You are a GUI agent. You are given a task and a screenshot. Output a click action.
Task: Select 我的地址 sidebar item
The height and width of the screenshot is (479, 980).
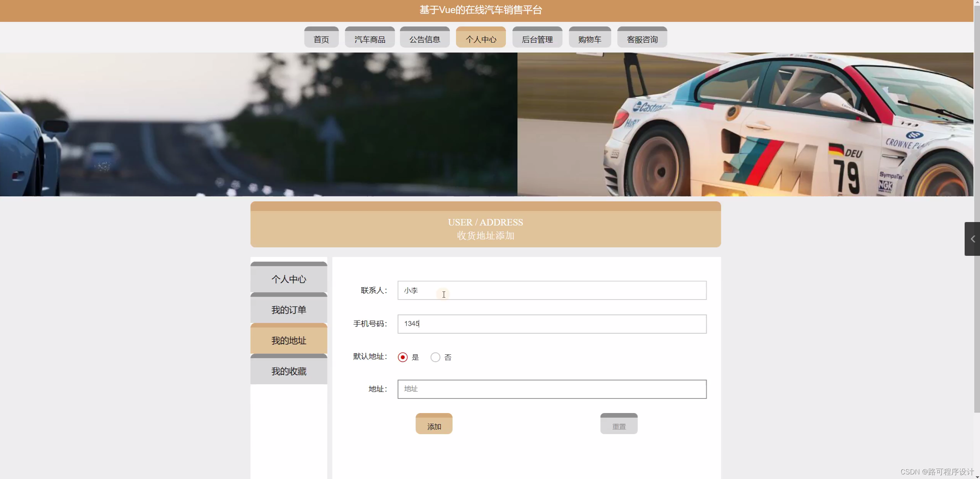[289, 340]
